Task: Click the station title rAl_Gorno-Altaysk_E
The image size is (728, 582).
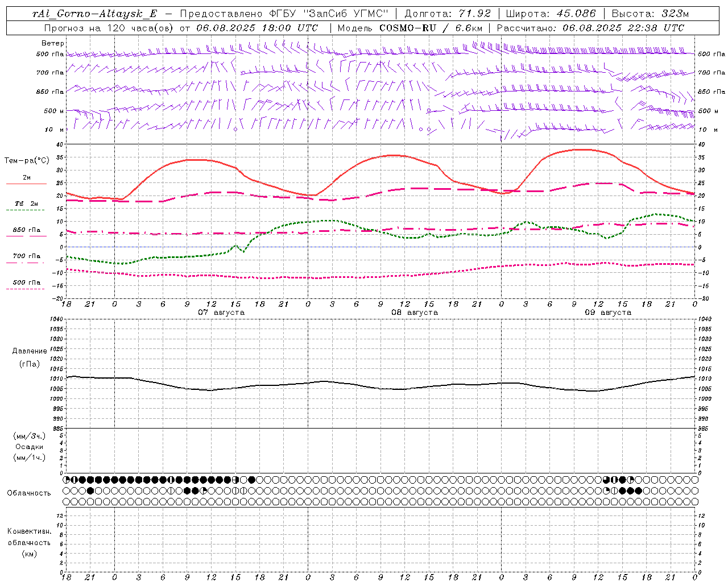Action: click(x=95, y=14)
